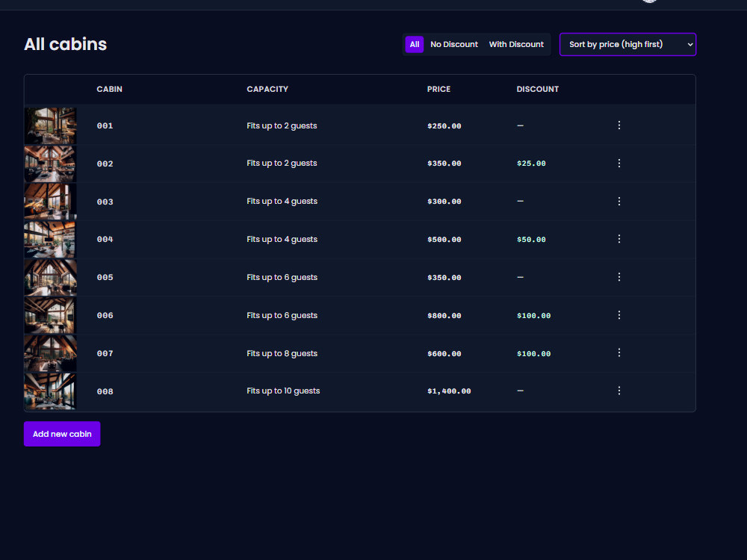This screenshot has height=560, width=747.
Task: Click the PRICE column header
Action: [438, 89]
